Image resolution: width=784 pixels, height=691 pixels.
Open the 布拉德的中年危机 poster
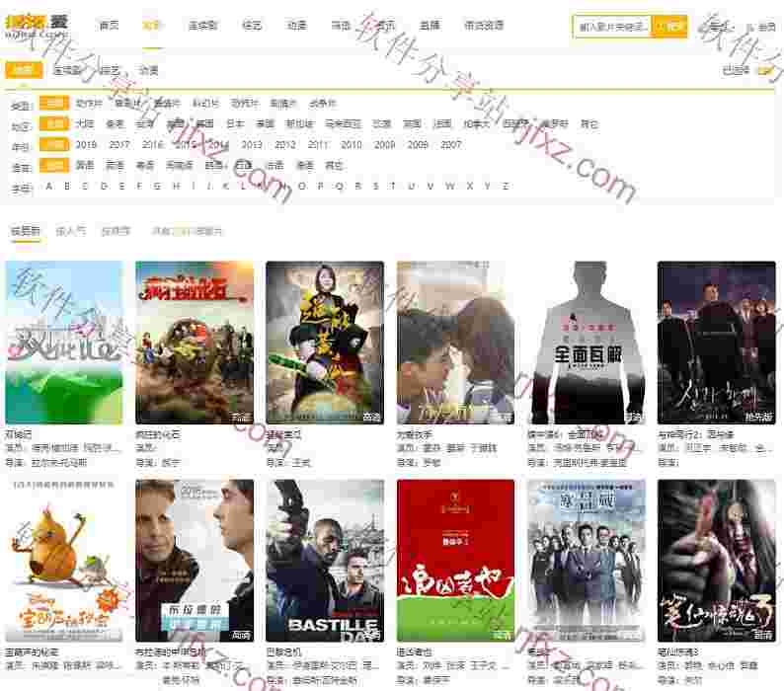[195, 561]
